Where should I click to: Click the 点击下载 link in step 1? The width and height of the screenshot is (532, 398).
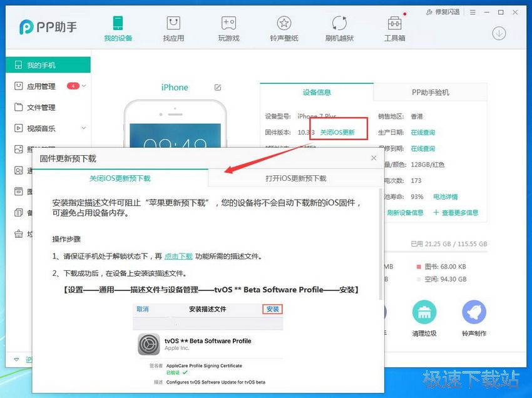(x=178, y=256)
